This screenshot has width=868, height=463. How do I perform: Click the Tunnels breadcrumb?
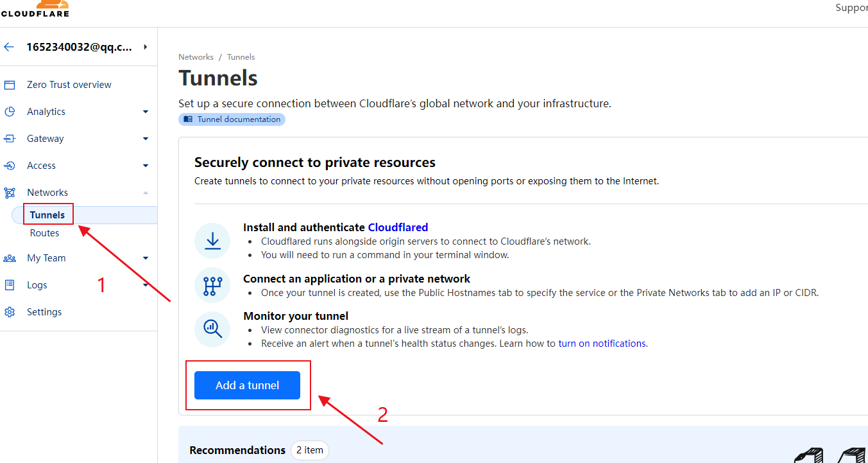point(241,57)
